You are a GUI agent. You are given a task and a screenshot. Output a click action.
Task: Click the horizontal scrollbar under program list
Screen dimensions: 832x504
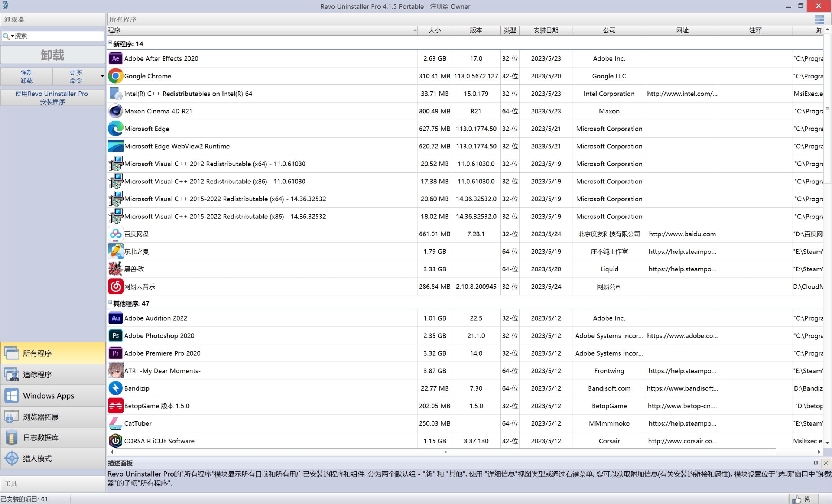pyautogui.click(x=445, y=452)
